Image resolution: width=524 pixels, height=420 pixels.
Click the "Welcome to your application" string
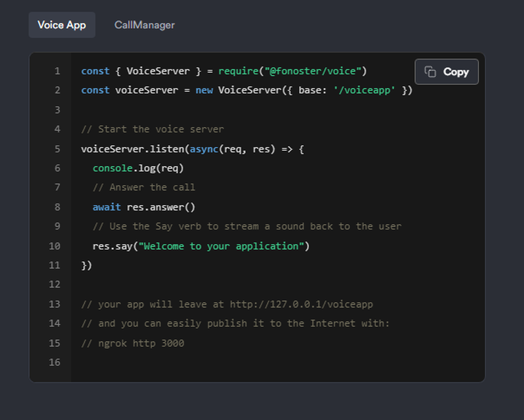(221, 246)
